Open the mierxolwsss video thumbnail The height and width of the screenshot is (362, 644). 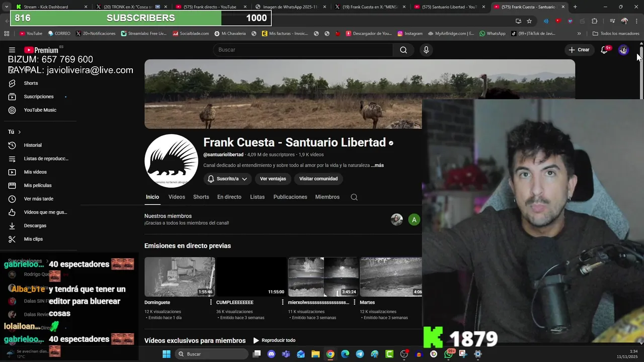pos(323,277)
